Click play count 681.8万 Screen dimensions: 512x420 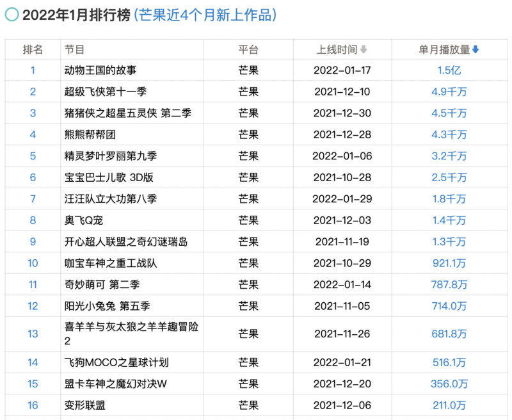[x=449, y=334]
